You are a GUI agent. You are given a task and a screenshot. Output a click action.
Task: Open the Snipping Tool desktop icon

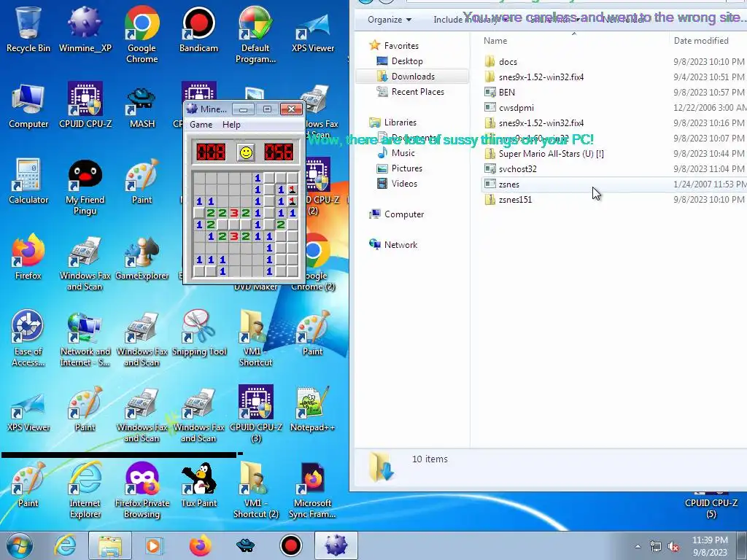click(198, 332)
